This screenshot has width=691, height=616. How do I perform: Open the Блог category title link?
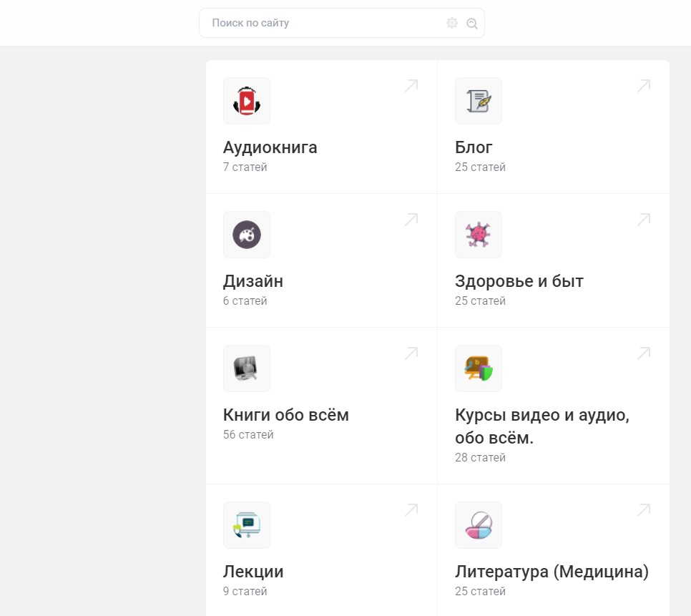coord(474,148)
